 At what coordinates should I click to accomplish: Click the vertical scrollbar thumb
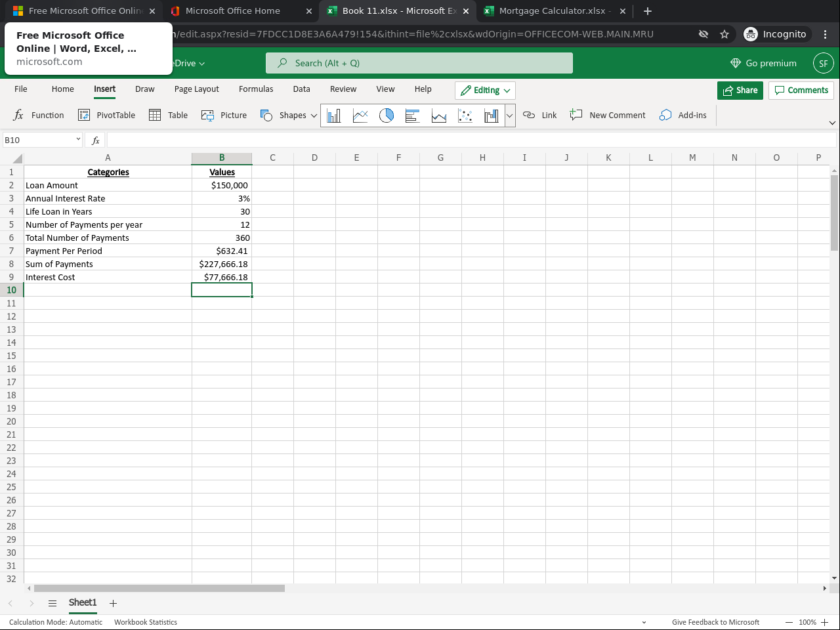coord(835,213)
